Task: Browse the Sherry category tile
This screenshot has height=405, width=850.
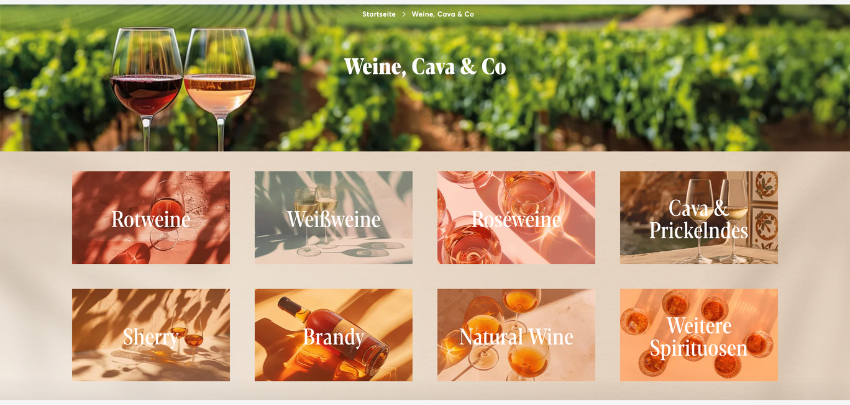Action: [x=151, y=335]
